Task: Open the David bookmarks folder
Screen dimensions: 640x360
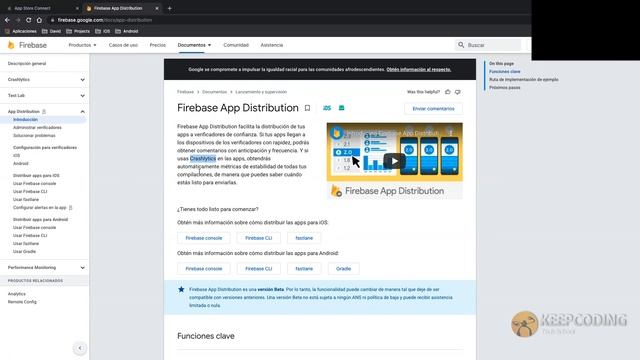Action: 51,31
